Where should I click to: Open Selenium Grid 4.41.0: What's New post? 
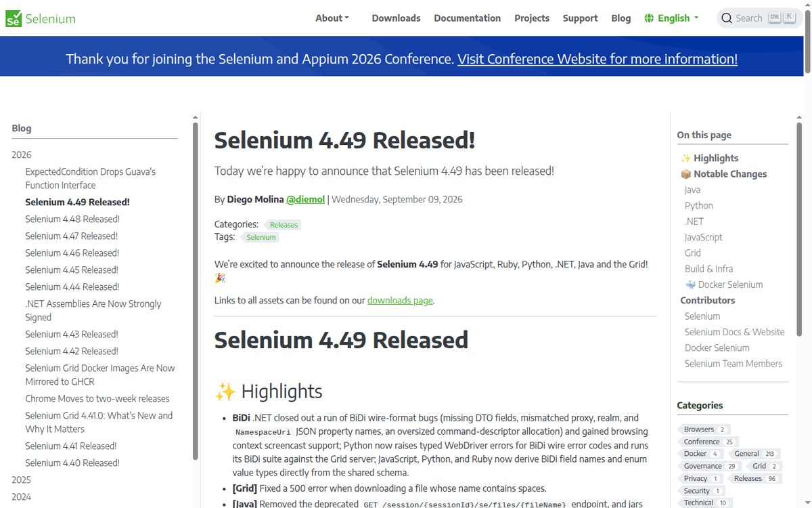(99, 422)
